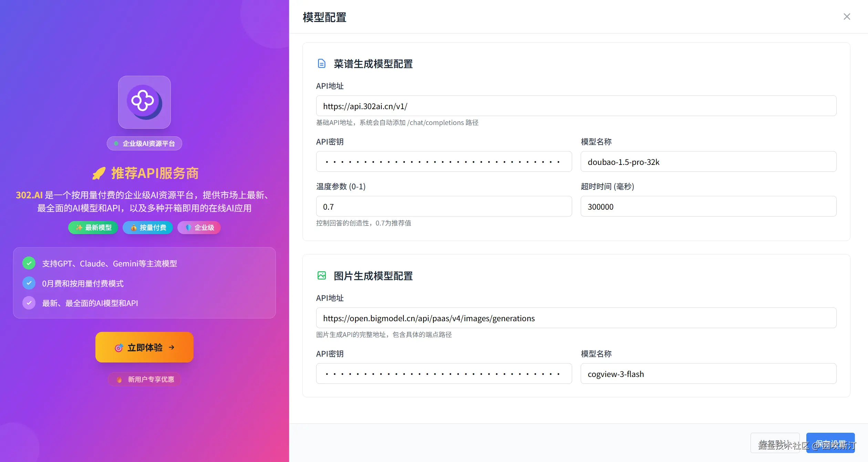This screenshot has height=462, width=868.
Task: Select the 企业级 badge
Action: (199, 228)
